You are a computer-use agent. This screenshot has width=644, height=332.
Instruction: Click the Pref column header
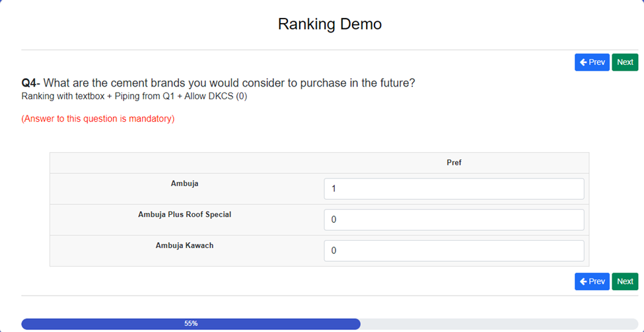pos(454,163)
